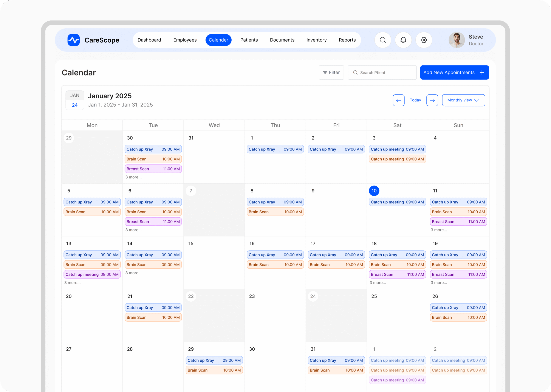Open the Employees tab
Screen dimensions: 551x392
(x=185, y=40)
